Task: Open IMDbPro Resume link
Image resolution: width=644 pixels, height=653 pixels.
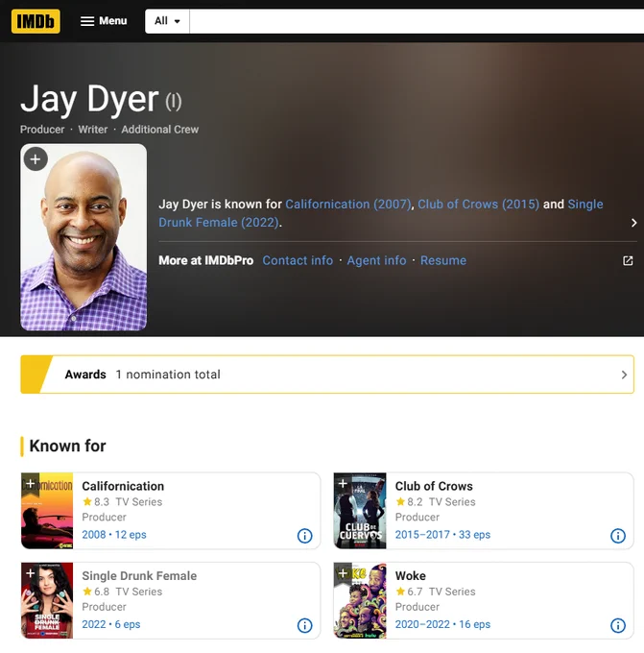Action: (x=443, y=260)
